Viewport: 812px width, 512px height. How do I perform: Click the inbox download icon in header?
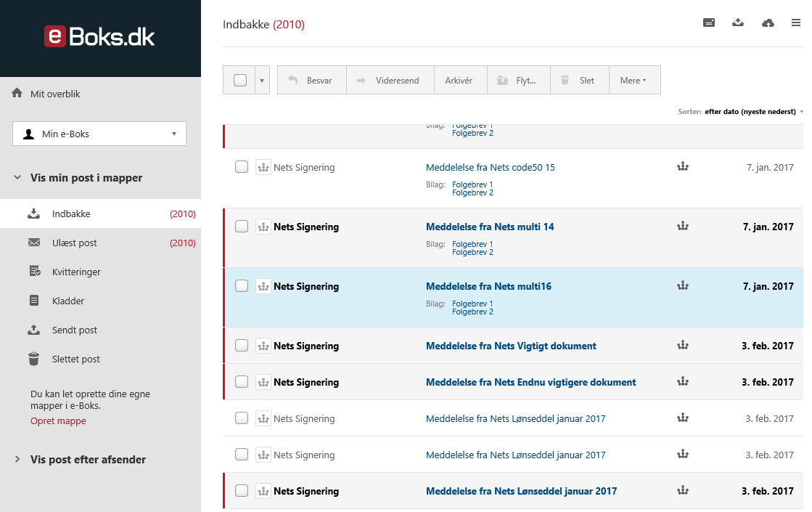point(738,23)
